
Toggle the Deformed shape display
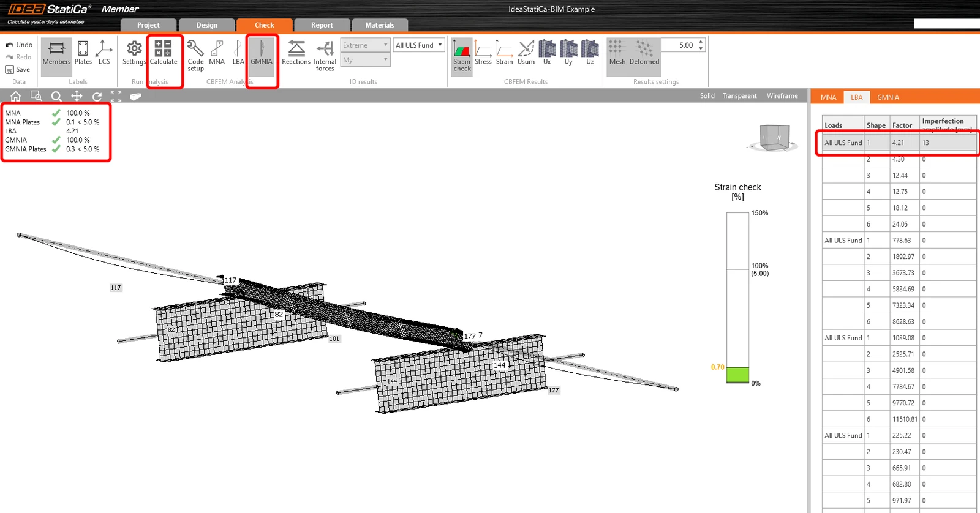pos(644,53)
